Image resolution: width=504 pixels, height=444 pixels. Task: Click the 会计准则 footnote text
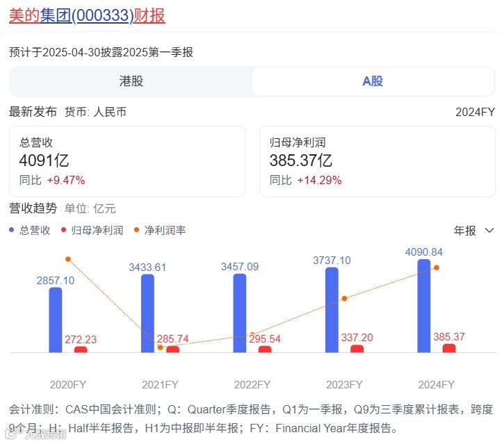pos(251,418)
